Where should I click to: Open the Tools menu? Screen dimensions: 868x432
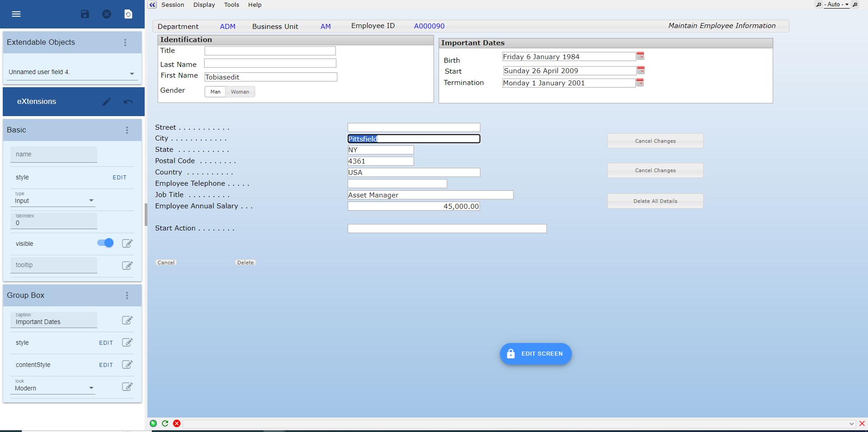(x=231, y=5)
